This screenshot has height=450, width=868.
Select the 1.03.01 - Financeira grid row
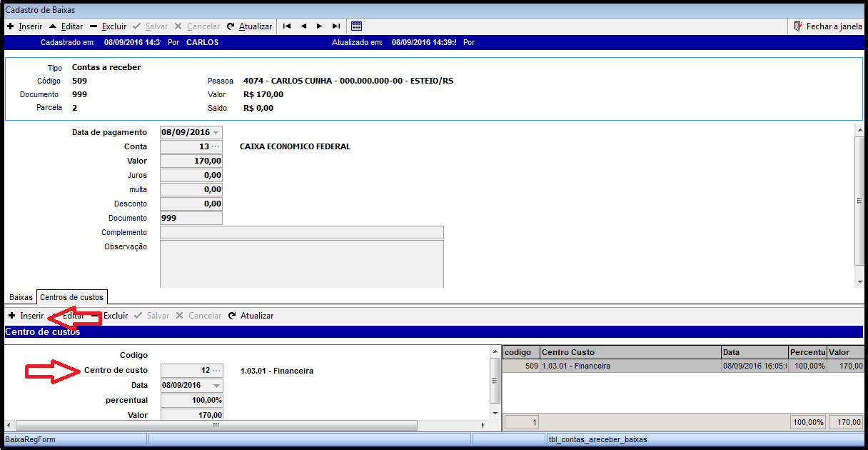[x=628, y=366]
